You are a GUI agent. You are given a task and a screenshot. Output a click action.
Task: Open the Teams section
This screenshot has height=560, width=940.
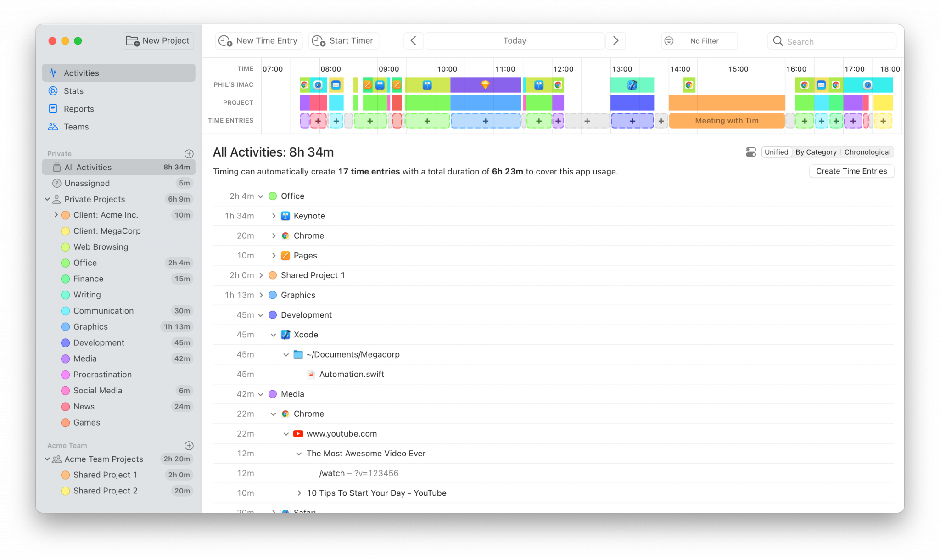(76, 127)
